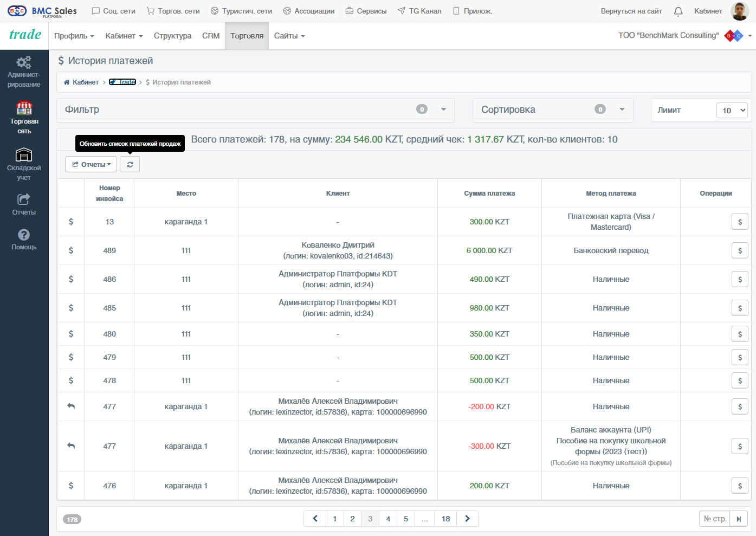Expand the Сортировка panel
Screen dimensions: 756x536
(x=553, y=109)
